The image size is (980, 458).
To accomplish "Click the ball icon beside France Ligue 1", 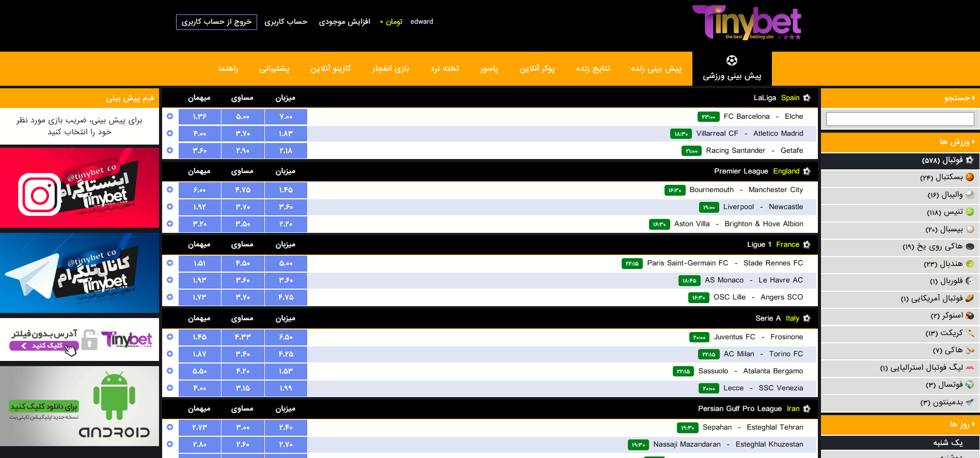I will [807, 244].
